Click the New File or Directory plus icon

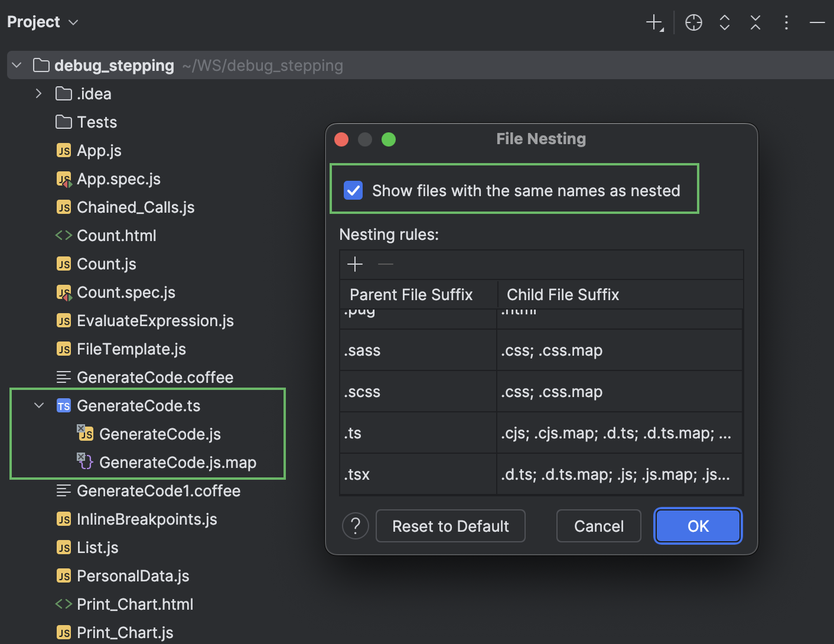pos(655,23)
